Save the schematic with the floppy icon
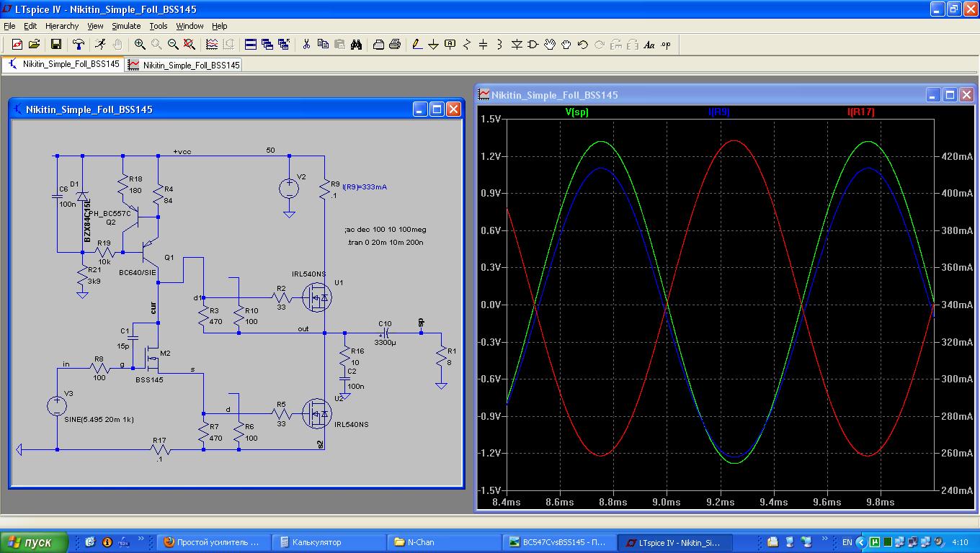 [x=55, y=45]
